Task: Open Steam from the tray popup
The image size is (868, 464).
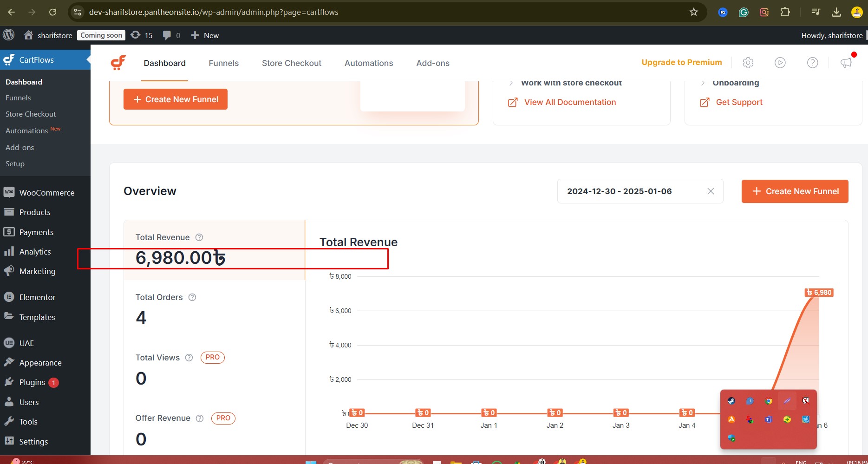Action: click(731, 401)
